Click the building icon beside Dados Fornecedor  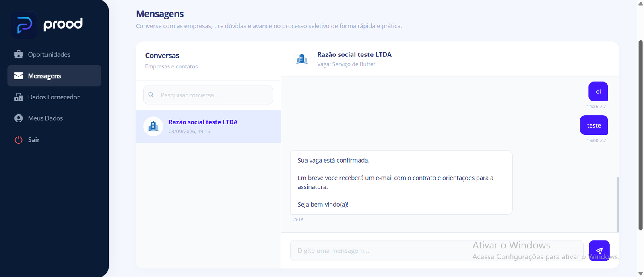coord(19,97)
